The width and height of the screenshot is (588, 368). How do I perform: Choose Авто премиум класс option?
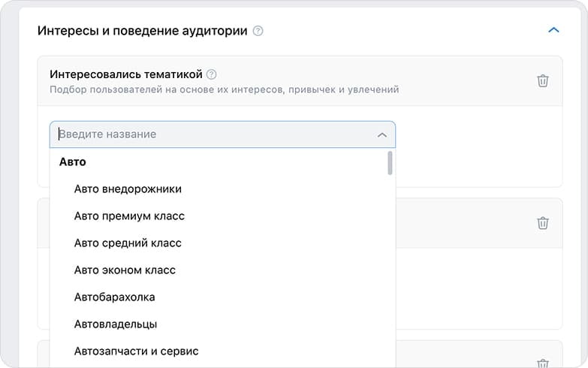(x=129, y=216)
